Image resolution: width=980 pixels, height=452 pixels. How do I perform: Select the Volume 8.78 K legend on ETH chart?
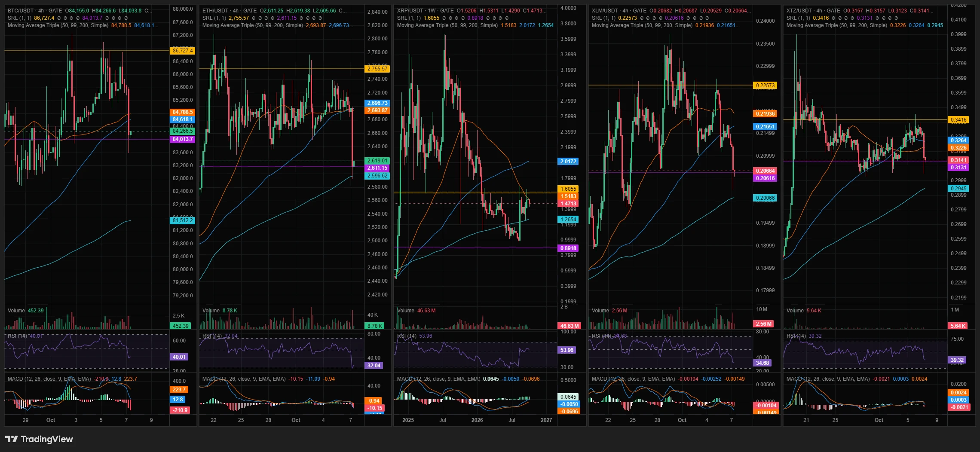(x=220, y=311)
